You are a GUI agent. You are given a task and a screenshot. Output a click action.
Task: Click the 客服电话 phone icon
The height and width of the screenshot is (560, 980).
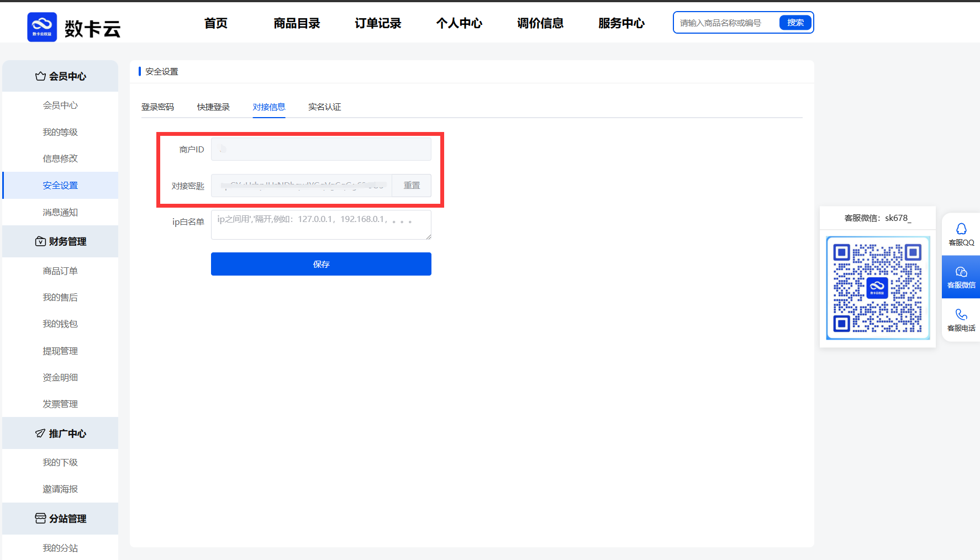961,314
